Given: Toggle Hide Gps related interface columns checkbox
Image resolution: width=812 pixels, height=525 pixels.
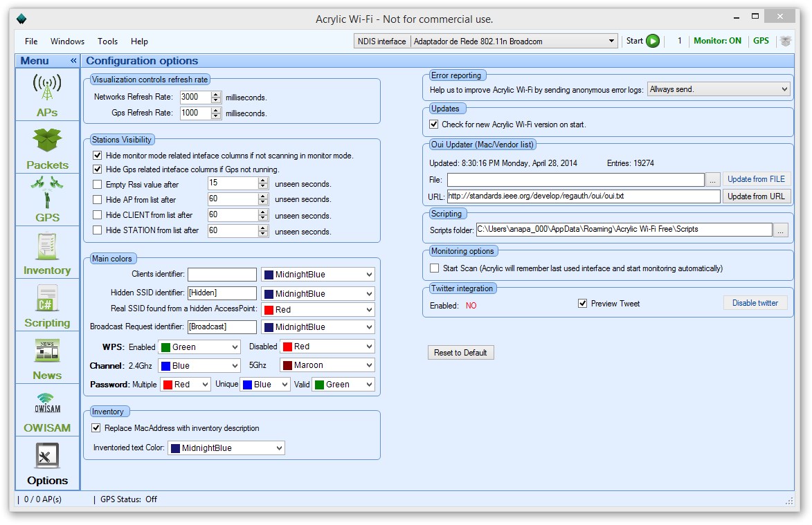Looking at the screenshot, I should point(98,169).
